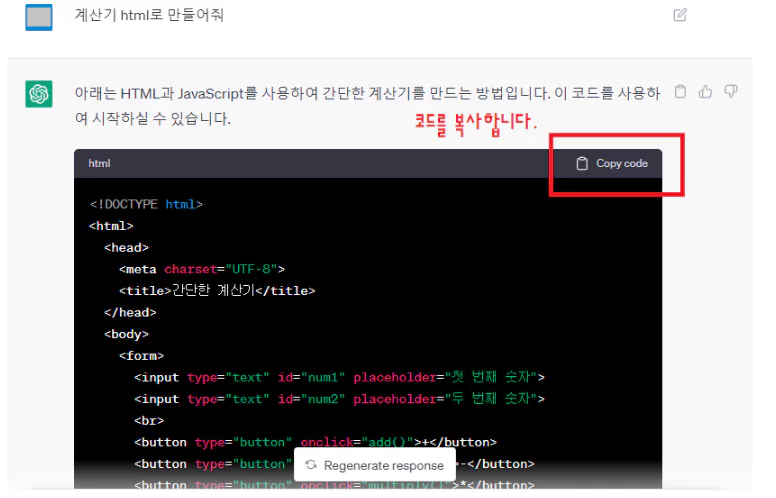Viewport: 776px width, 498px height.
Task: Click the </head> closing tag line
Action: pyautogui.click(x=130, y=312)
